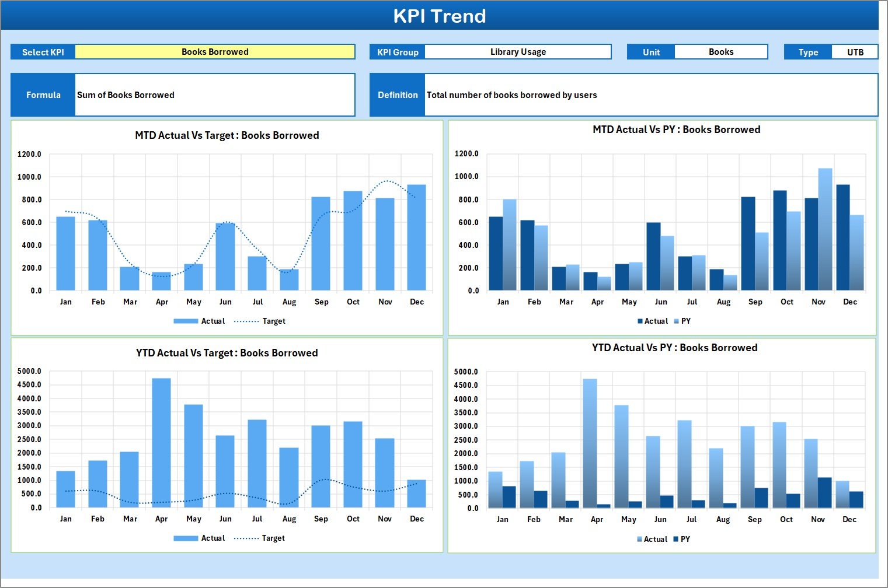Click the Actual legend swatch in YTD chart
The image size is (888, 588).
pyautogui.click(x=184, y=538)
